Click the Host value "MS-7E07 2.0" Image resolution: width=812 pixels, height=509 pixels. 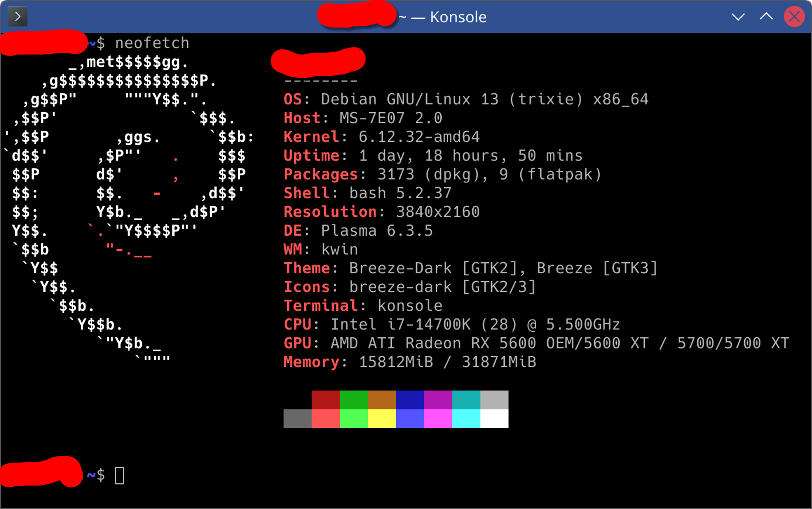pos(391,118)
